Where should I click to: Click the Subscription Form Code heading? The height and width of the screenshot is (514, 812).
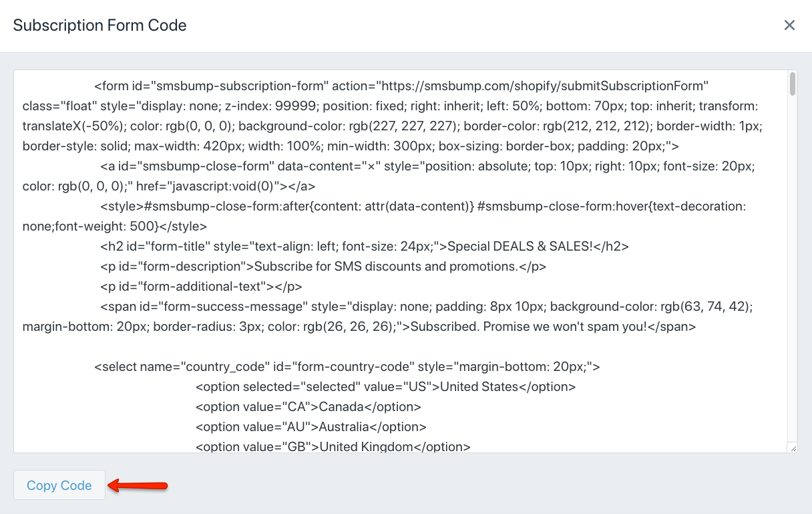coord(100,25)
